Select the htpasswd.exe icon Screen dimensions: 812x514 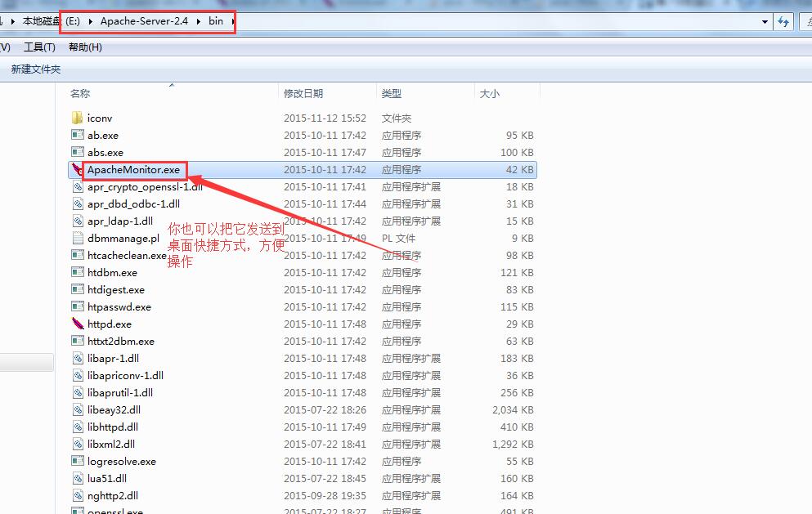pos(78,306)
